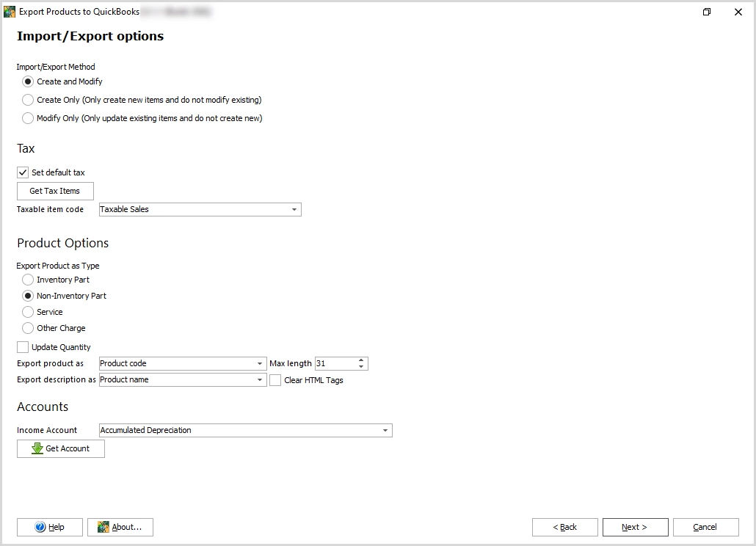756x546 pixels.
Task: Open Help for this wizard
Action: [x=50, y=527]
